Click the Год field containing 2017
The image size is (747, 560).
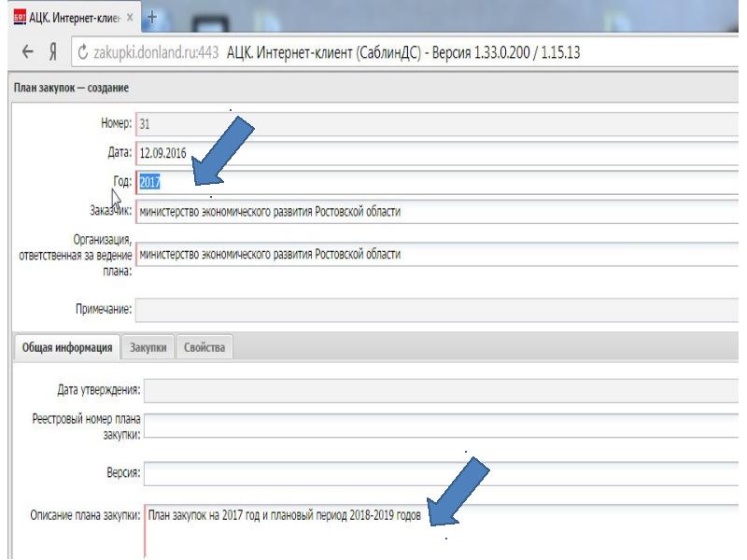coord(437,182)
